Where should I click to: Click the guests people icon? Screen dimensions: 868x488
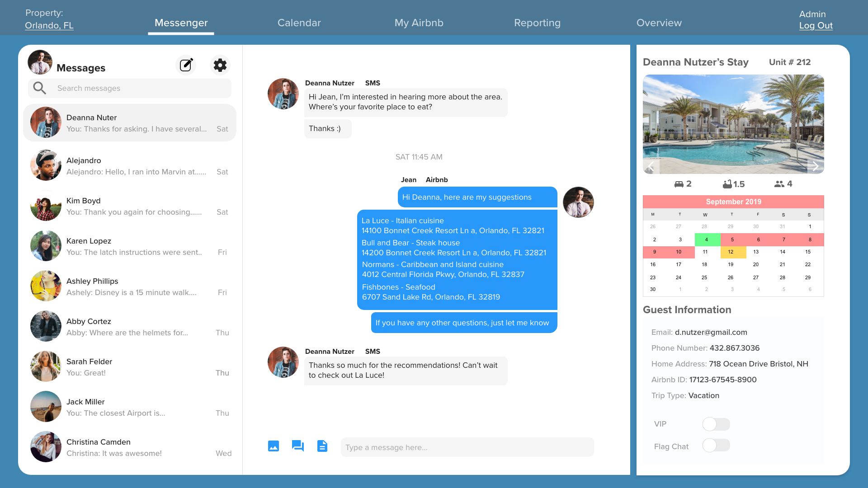[779, 184]
